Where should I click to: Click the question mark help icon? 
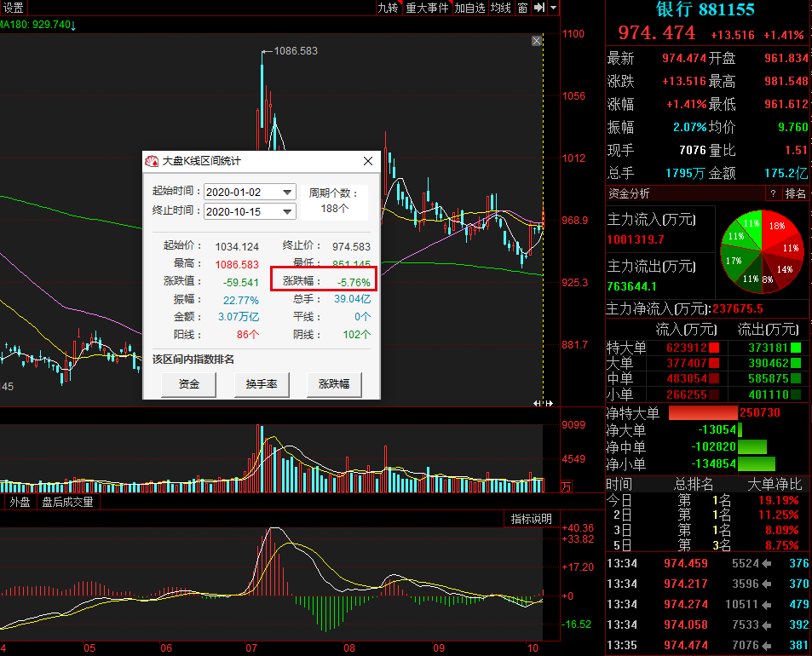(x=773, y=193)
